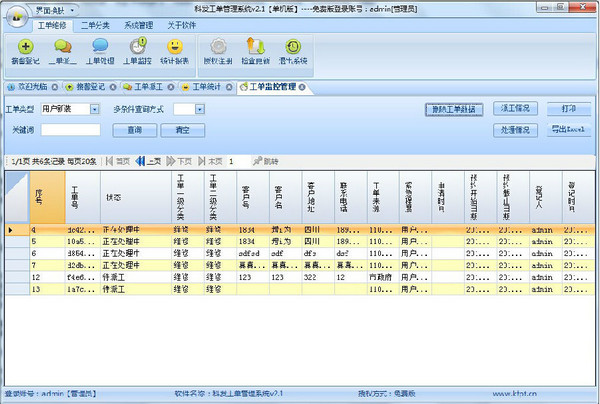The height and width of the screenshot is (404, 600).
Task: Click the 工单处理 blue bubble icon
Action: point(99,47)
